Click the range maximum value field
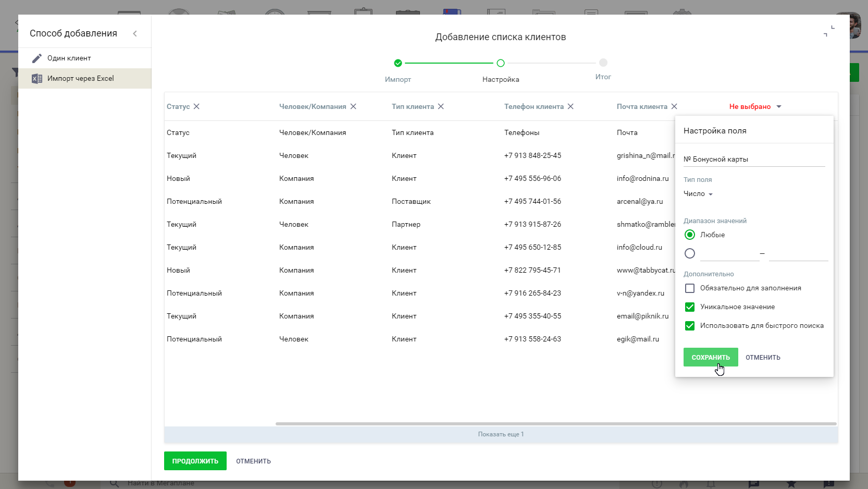 (798, 254)
